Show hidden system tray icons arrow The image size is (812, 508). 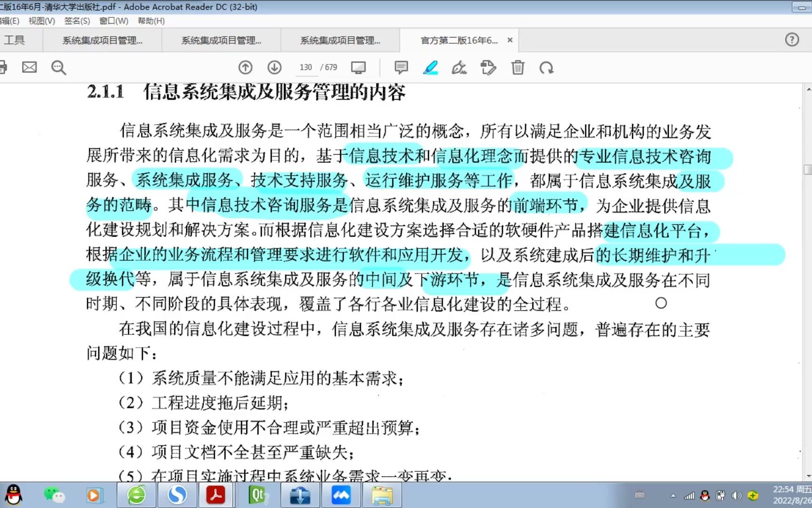[x=673, y=495]
